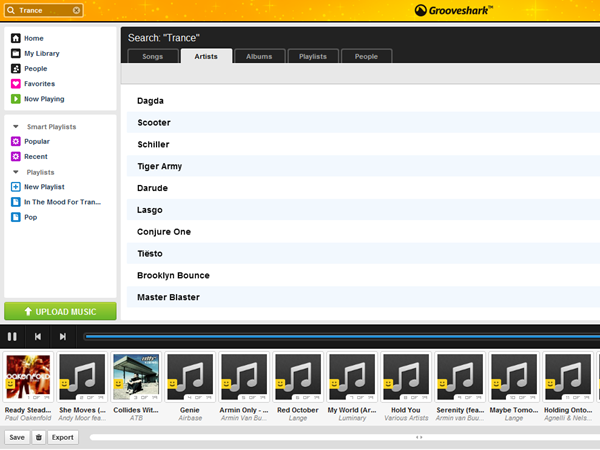Delete the queue with trash icon
Image resolution: width=600 pixels, height=450 pixels.
[38, 437]
